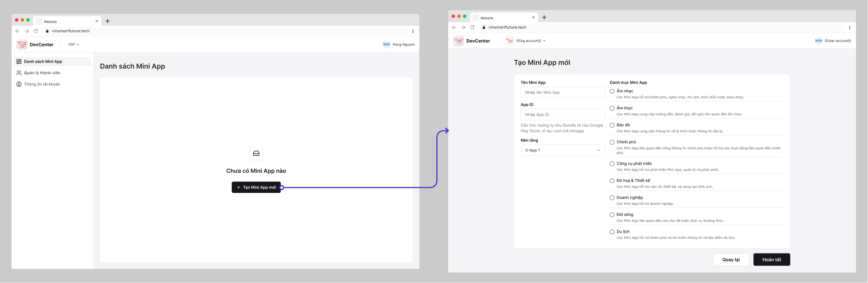The height and width of the screenshot is (283, 868).
Task: Click WW avatar beside {{User account}}
Action: click(x=819, y=41)
